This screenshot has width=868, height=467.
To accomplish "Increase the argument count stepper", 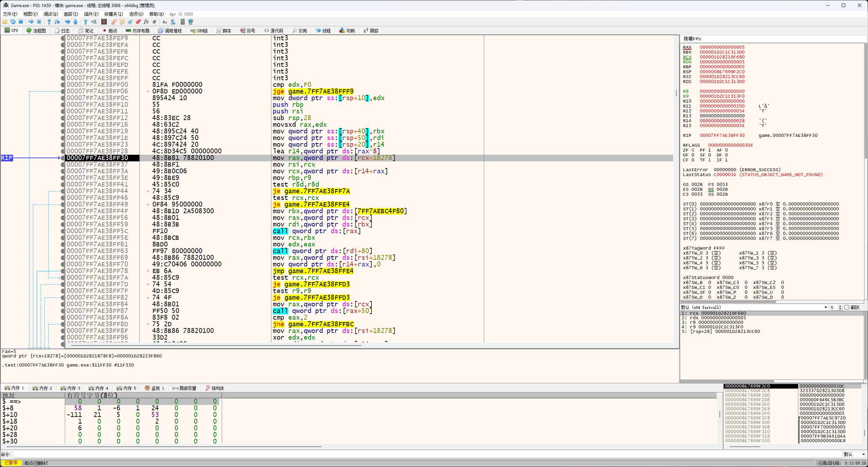I will click(840, 306).
